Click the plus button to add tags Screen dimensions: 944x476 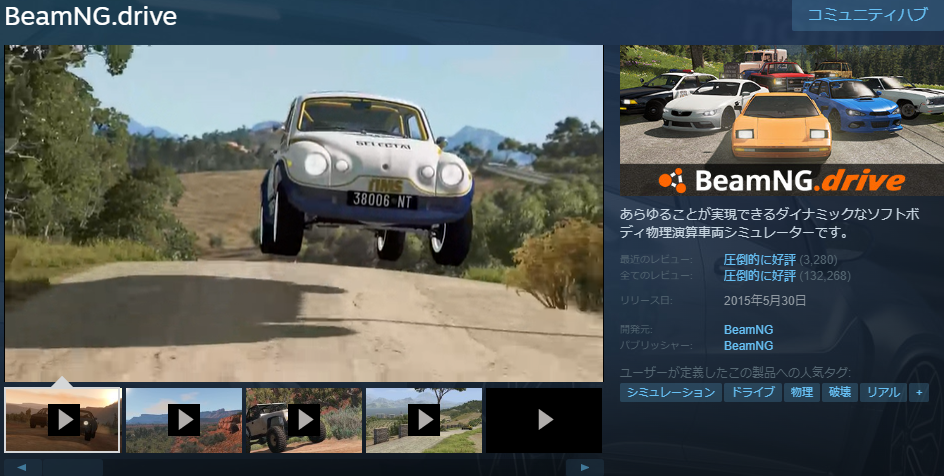[x=919, y=392]
